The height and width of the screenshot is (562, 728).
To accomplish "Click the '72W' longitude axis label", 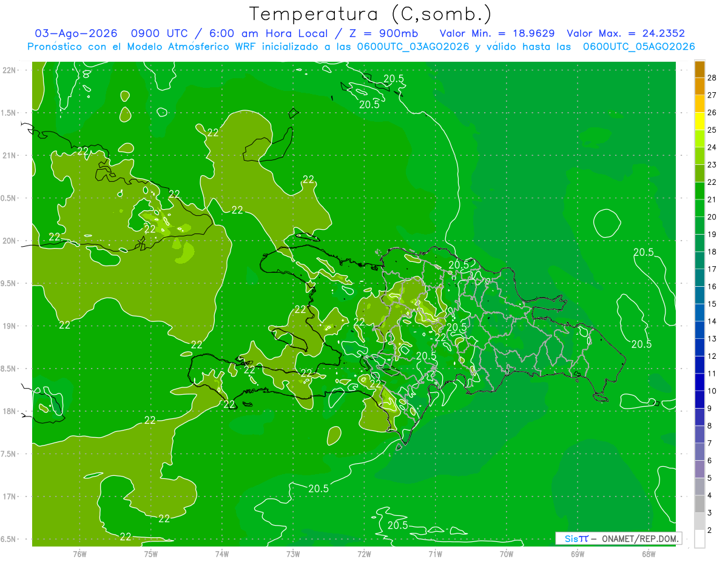I will pos(364,554).
